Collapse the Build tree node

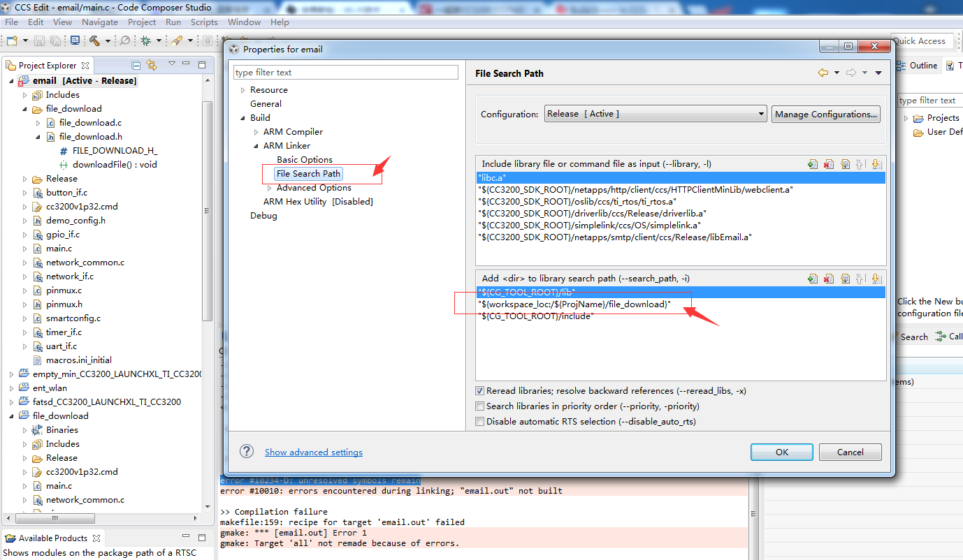click(242, 118)
